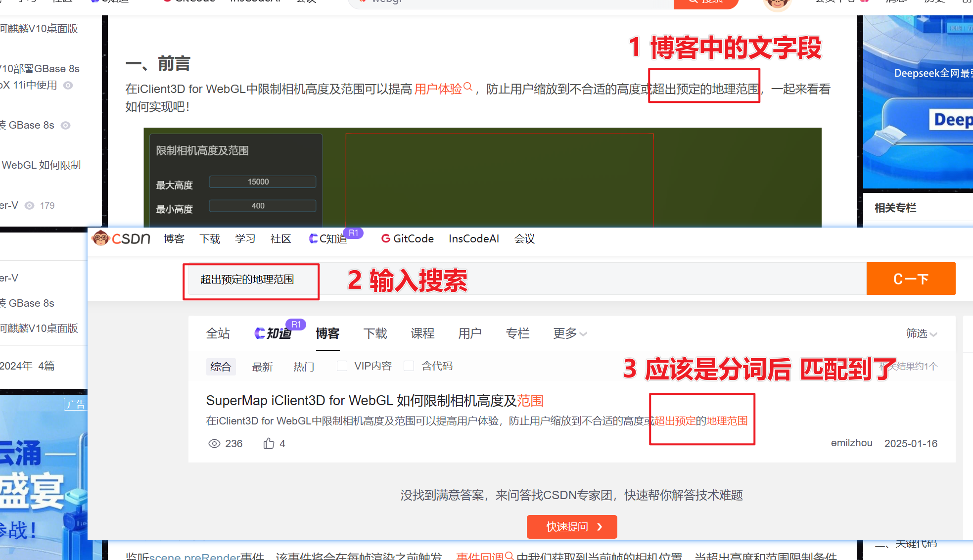Image resolution: width=973 pixels, height=560 pixels.
Task: Click the 最小高度 field showing 400
Action: coord(263,205)
